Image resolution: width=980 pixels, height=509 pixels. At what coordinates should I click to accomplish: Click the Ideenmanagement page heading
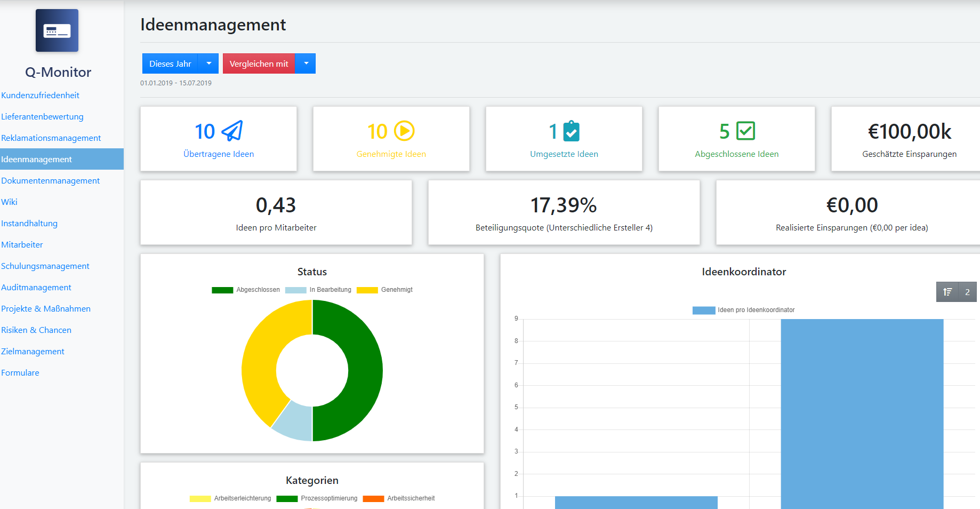pyautogui.click(x=213, y=25)
